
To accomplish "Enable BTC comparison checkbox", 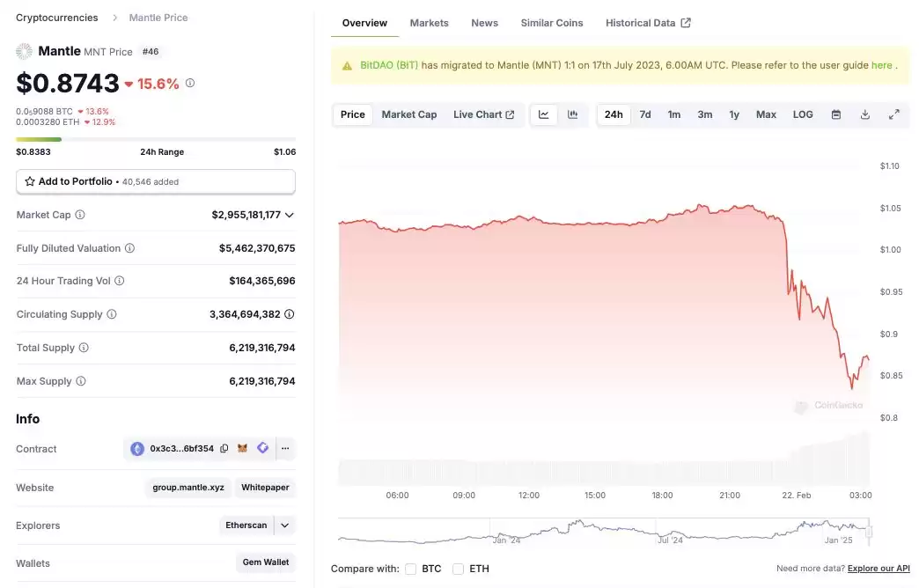I will click(411, 569).
